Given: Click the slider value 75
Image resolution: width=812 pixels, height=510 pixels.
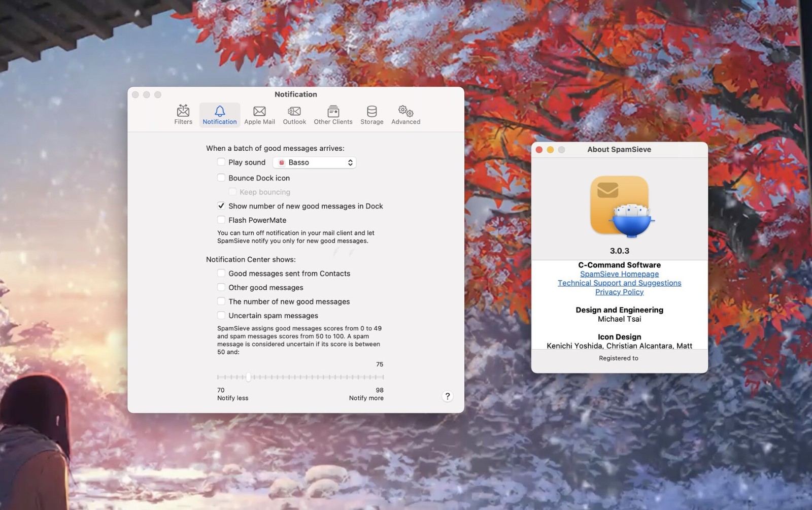Looking at the screenshot, I should [x=380, y=364].
